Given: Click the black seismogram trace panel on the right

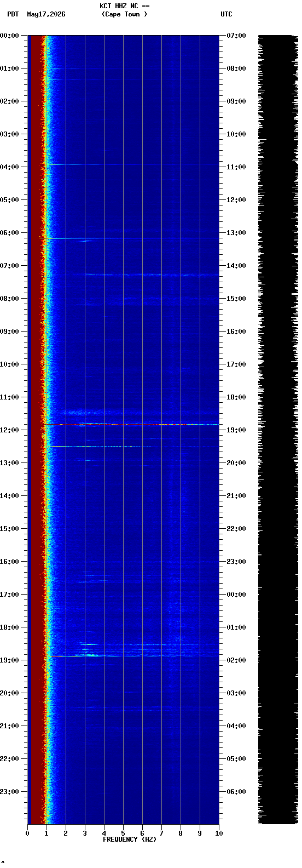Looking at the screenshot, I should pyautogui.click(x=278, y=430).
